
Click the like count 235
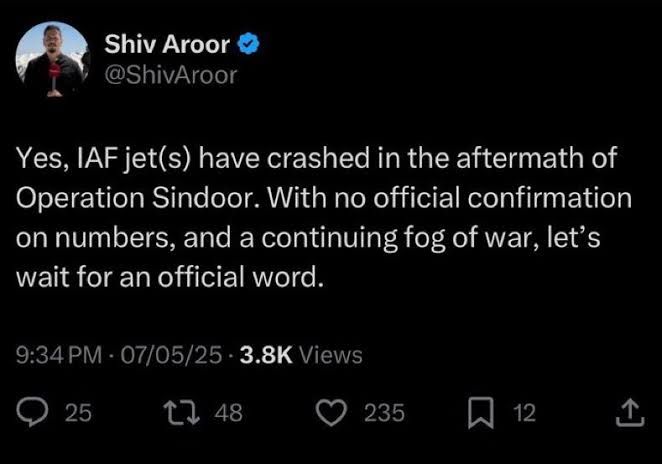383,413
